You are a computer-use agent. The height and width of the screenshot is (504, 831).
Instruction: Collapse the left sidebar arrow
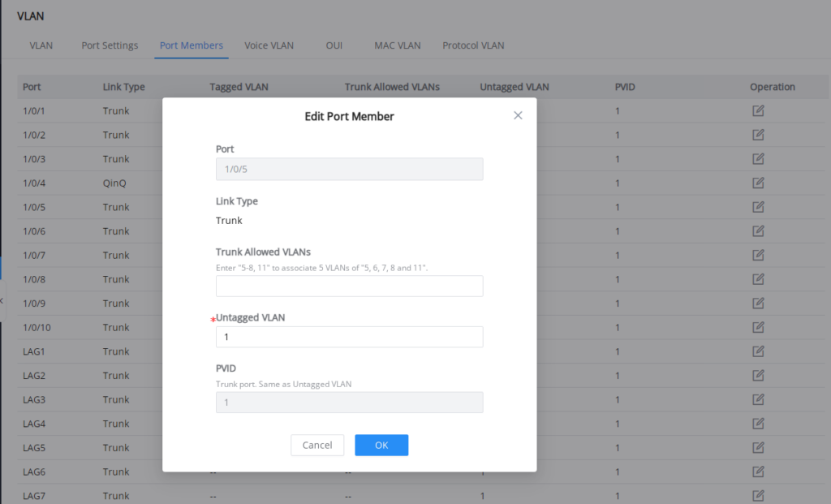point(2,300)
